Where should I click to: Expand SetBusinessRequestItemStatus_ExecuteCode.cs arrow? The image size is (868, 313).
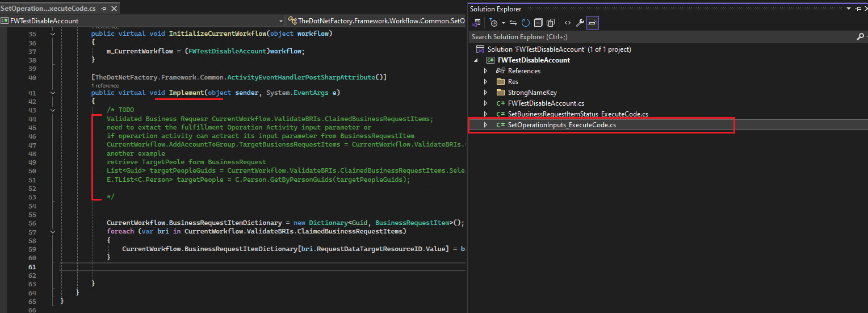point(485,114)
